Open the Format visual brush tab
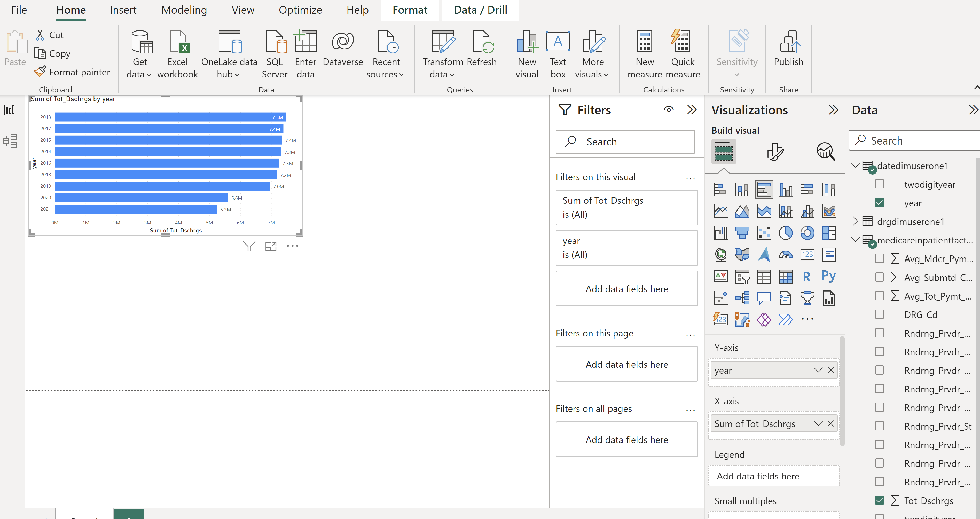980x519 pixels. [775, 152]
